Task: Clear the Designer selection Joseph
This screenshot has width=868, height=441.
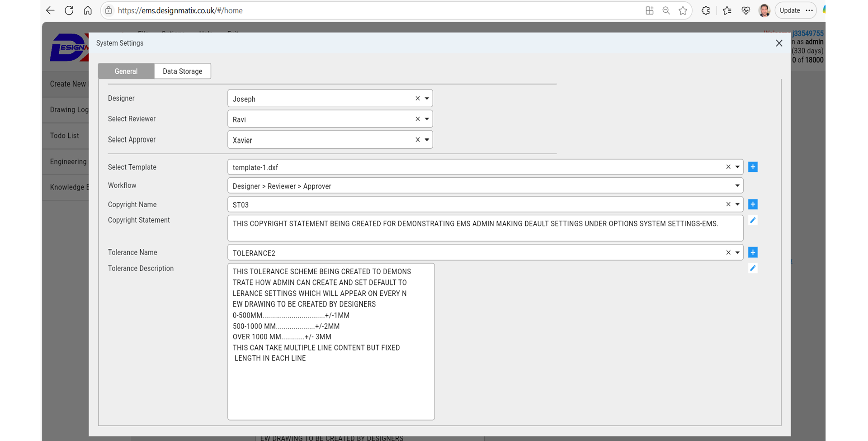Action: (417, 99)
